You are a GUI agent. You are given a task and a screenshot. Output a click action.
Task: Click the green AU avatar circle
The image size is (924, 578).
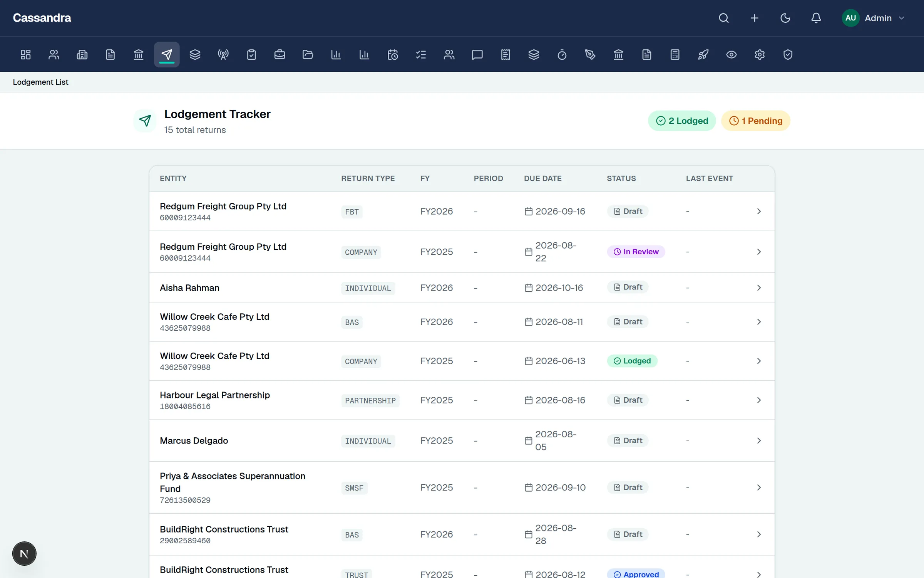[x=851, y=18]
